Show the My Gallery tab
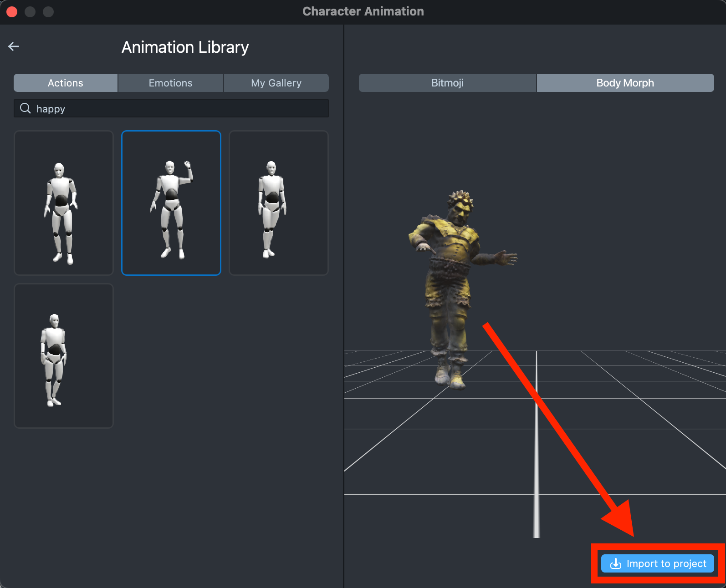 coord(276,83)
